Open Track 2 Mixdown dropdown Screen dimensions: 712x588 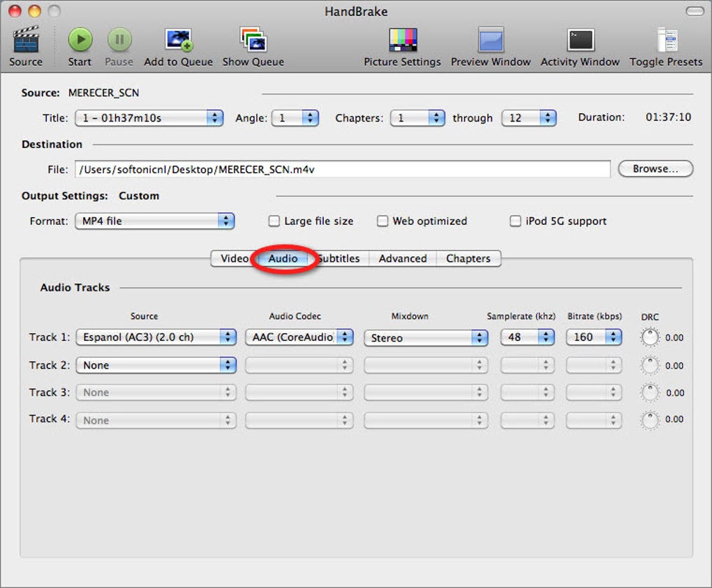pos(426,365)
